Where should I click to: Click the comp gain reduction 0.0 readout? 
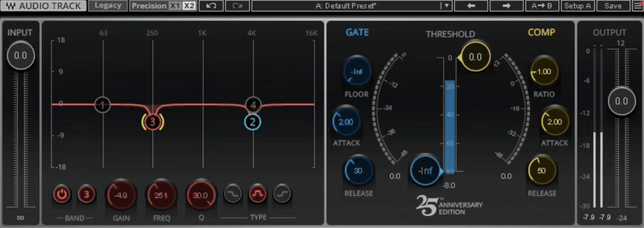pos(506,176)
